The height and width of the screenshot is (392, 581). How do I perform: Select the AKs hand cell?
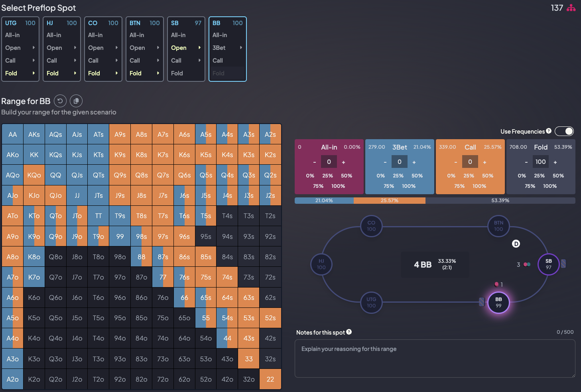pos(34,134)
